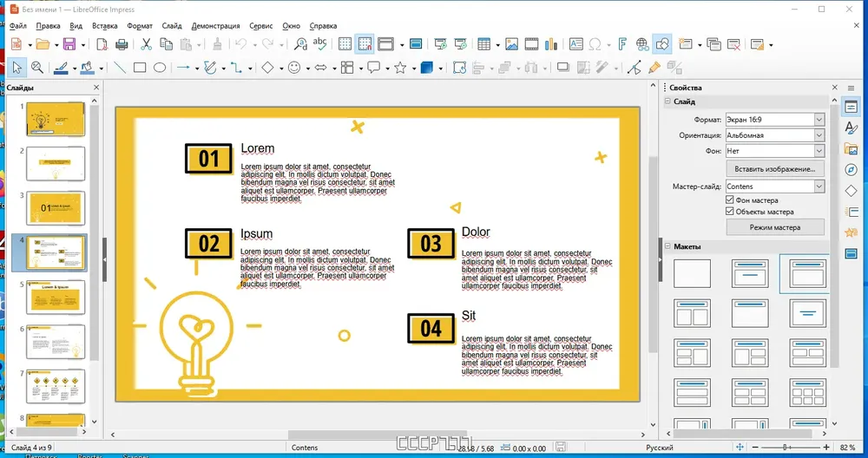Save the presentation with the floppy icon

tap(69, 44)
